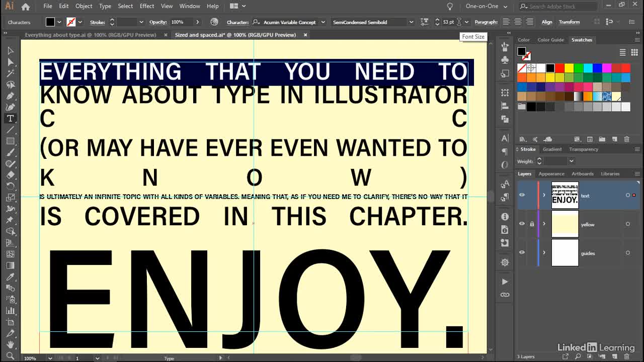The image size is (644, 362).
Task: Click the Stroke label link
Action: (97, 22)
